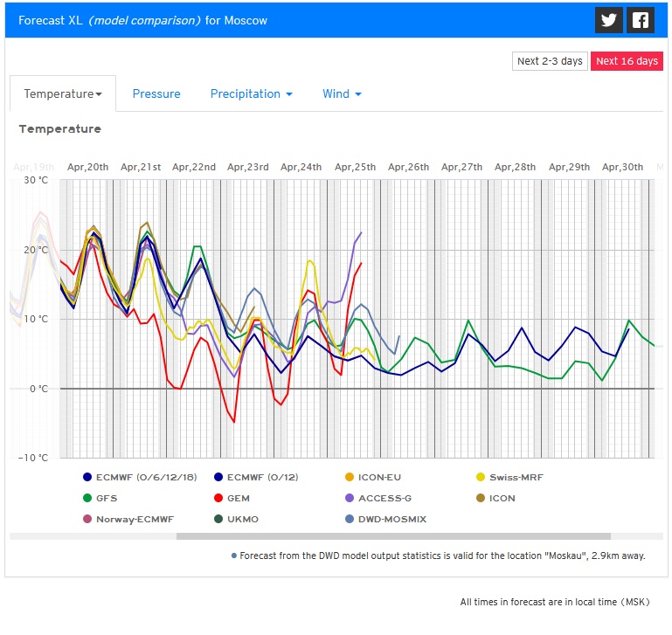Click the Facebook share icon
This screenshot has height=635, width=672.
[x=641, y=20]
